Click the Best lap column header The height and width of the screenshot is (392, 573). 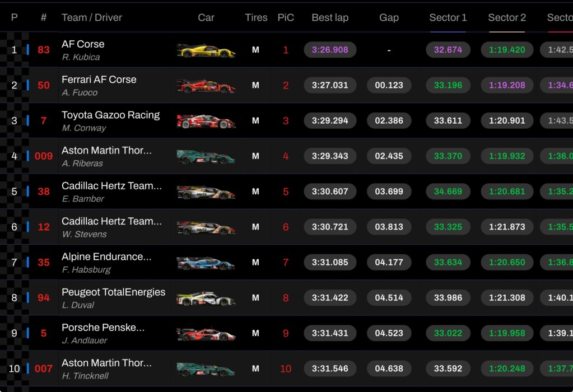(x=330, y=17)
